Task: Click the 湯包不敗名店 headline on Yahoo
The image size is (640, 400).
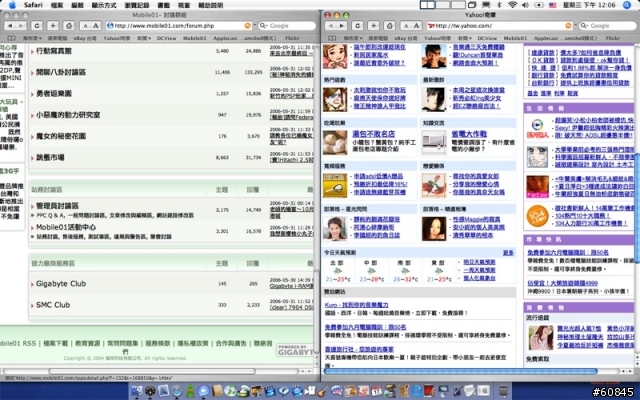Action: [x=373, y=134]
